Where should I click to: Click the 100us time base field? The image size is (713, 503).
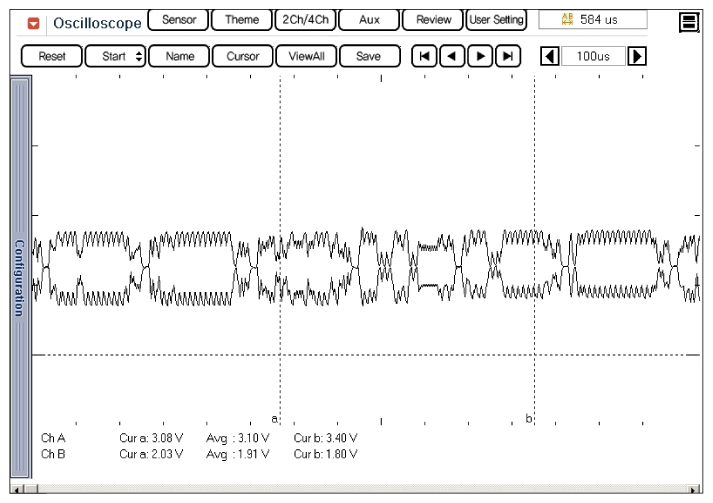coord(592,57)
